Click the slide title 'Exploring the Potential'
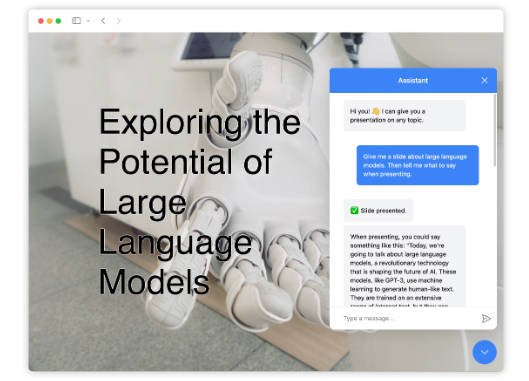529x381 pixels. (x=199, y=201)
